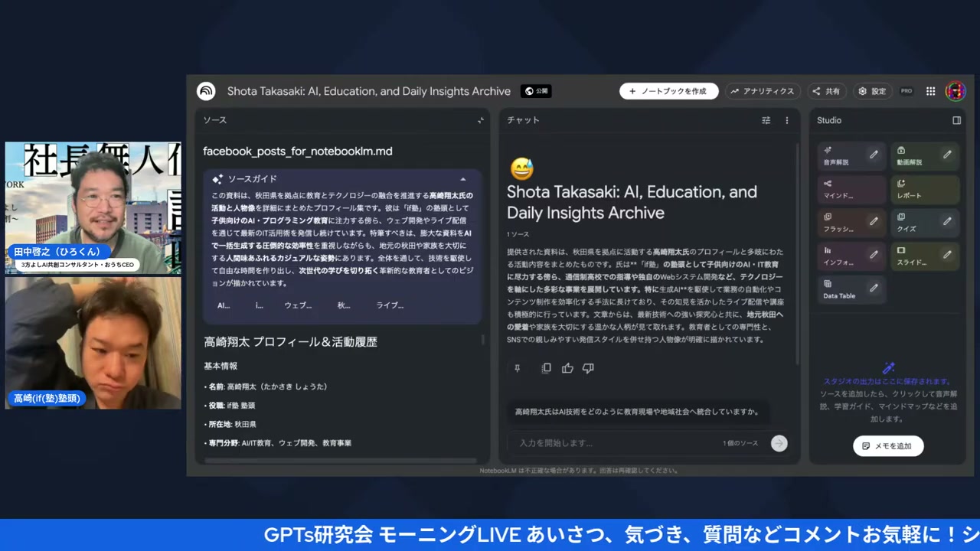The height and width of the screenshot is (551, 980).
Task: Give the response a thumbs down
Action: 588,368
